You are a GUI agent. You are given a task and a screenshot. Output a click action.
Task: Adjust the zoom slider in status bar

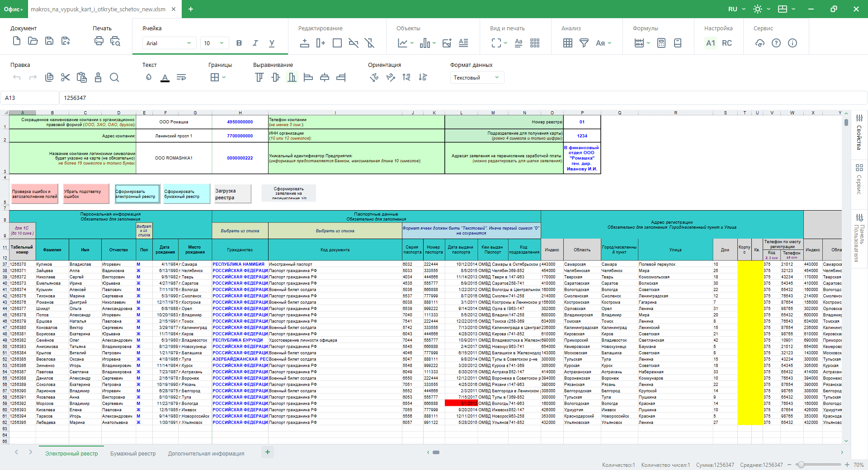click(x=801, y=465)
